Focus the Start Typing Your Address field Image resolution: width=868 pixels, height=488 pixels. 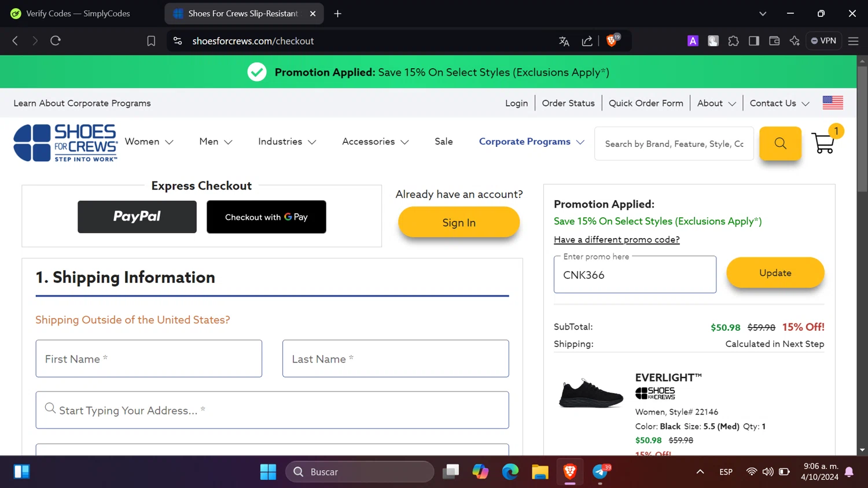click(x=272, y=410)
